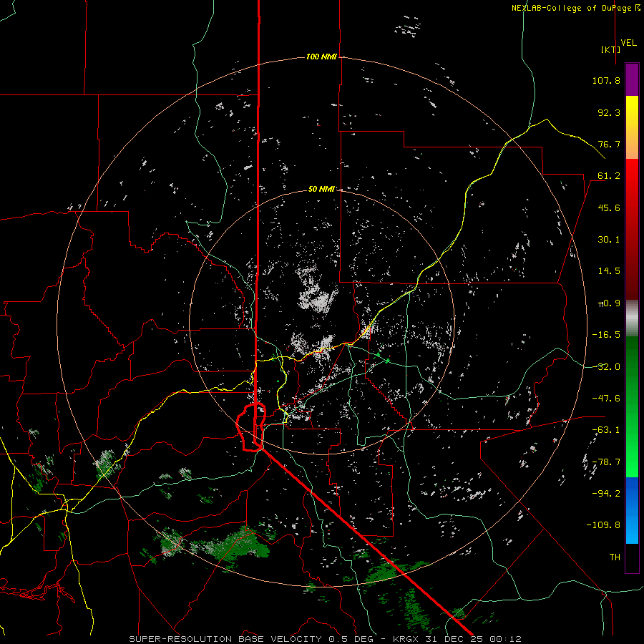Click the 100 NMI range ring label
644x644 pixels.
tap(321, 57)
